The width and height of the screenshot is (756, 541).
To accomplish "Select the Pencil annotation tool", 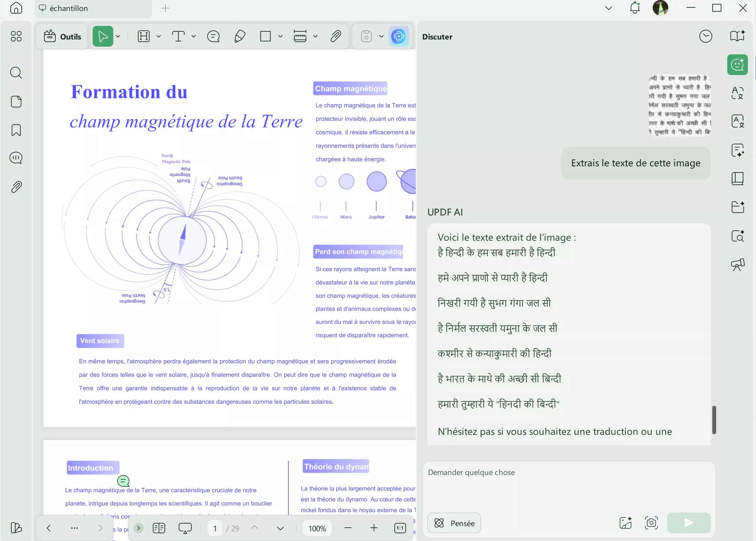I will (x=239, y=36).
